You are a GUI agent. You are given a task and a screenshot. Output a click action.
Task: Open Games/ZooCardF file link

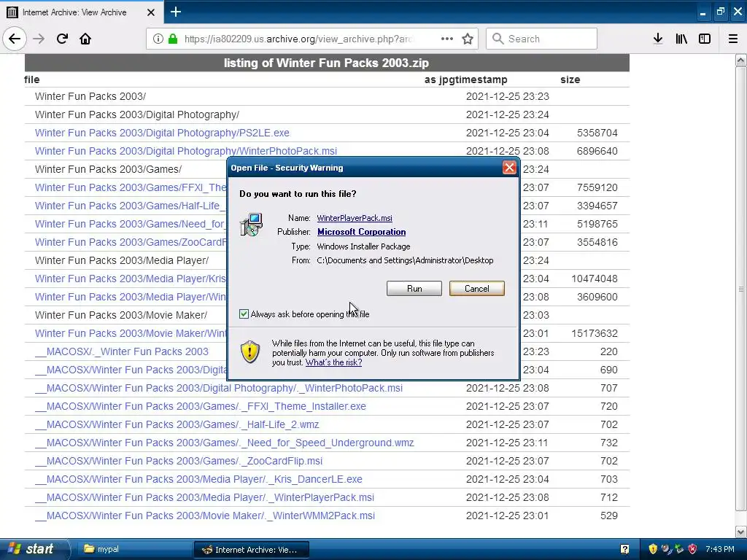pyautogui.click(x=131, y=242)
